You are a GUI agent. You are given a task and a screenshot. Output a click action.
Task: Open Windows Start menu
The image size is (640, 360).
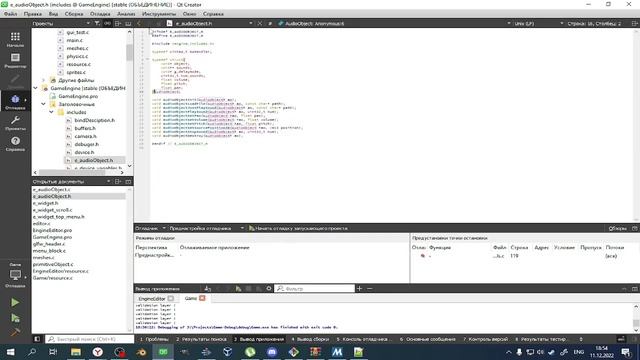(x=11, y=352)
